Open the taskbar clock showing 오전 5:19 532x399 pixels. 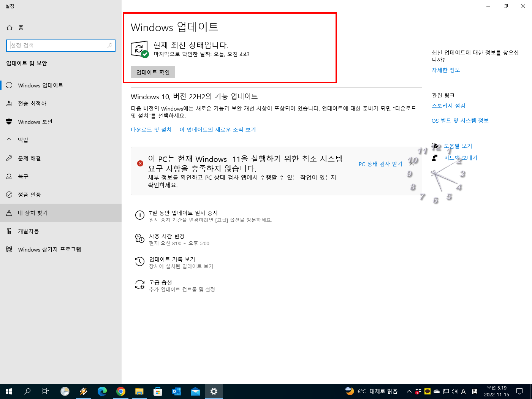pyautogui.click(x=497, y=391)
